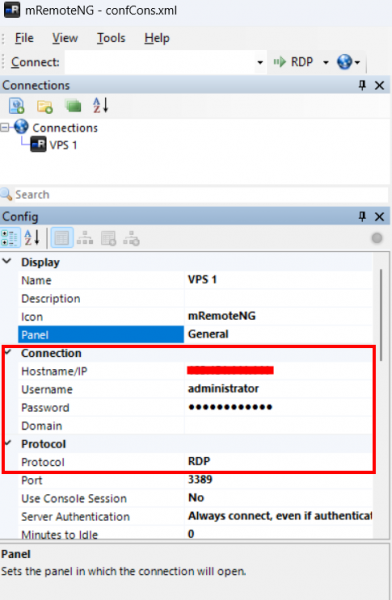392x600 pixels.
Task: Click the Config panel vertical scrollbar
Action: 381,315
